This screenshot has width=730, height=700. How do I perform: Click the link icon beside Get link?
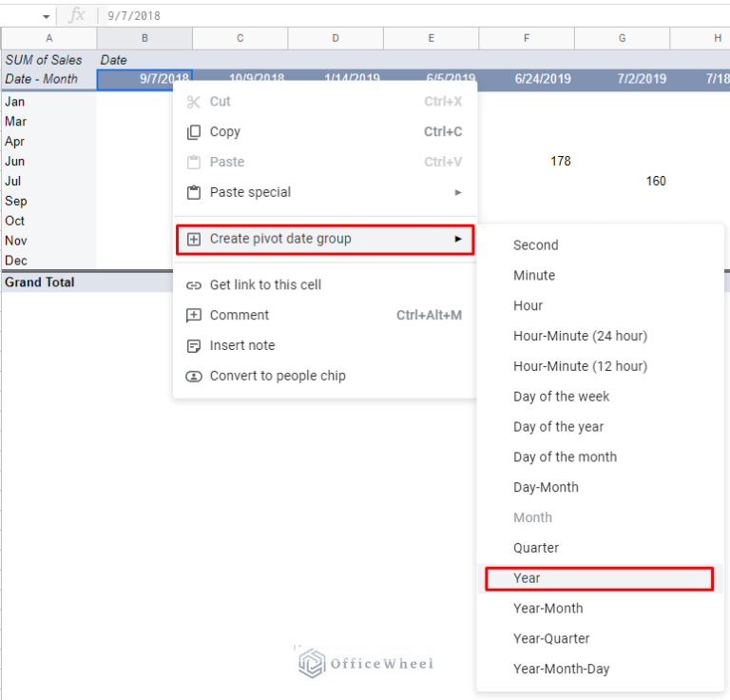pyautogui.click(x=194, y=284)
